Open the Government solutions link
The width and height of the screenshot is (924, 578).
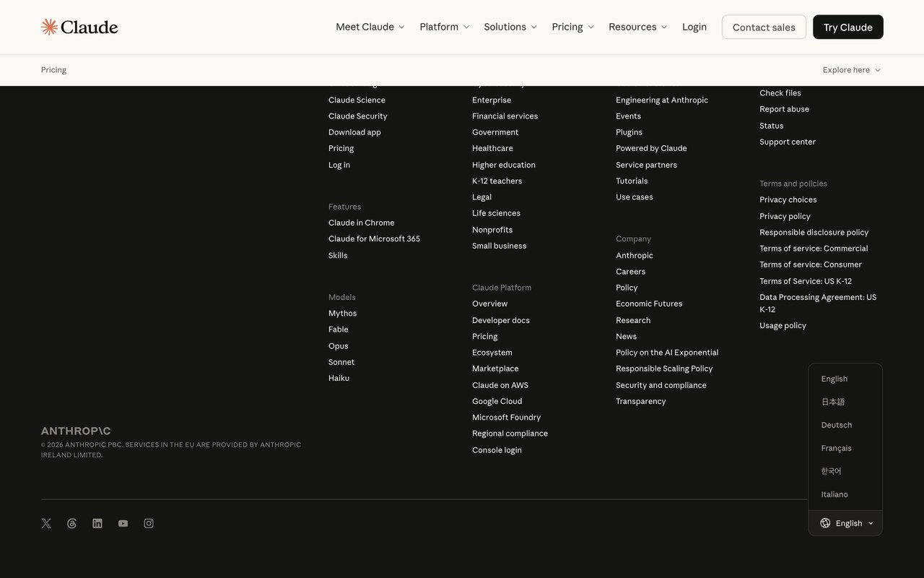(x=495, y=132)
